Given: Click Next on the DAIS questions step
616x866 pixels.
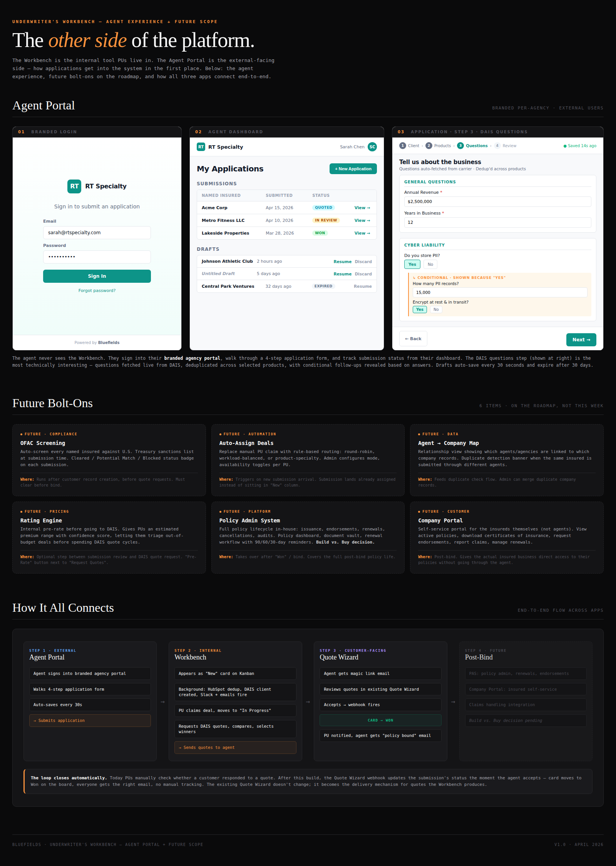Looking at the screenshot, I should coord(581,339).
